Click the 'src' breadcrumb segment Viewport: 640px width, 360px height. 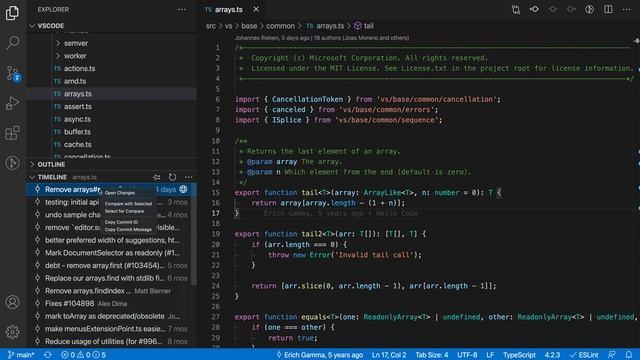(211, 26)
